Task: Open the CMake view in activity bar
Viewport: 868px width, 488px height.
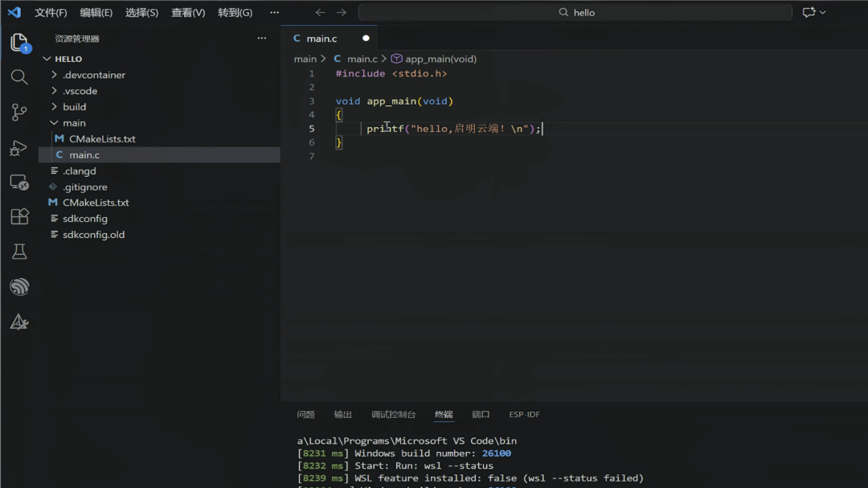Action: click(x=19, y=322)
